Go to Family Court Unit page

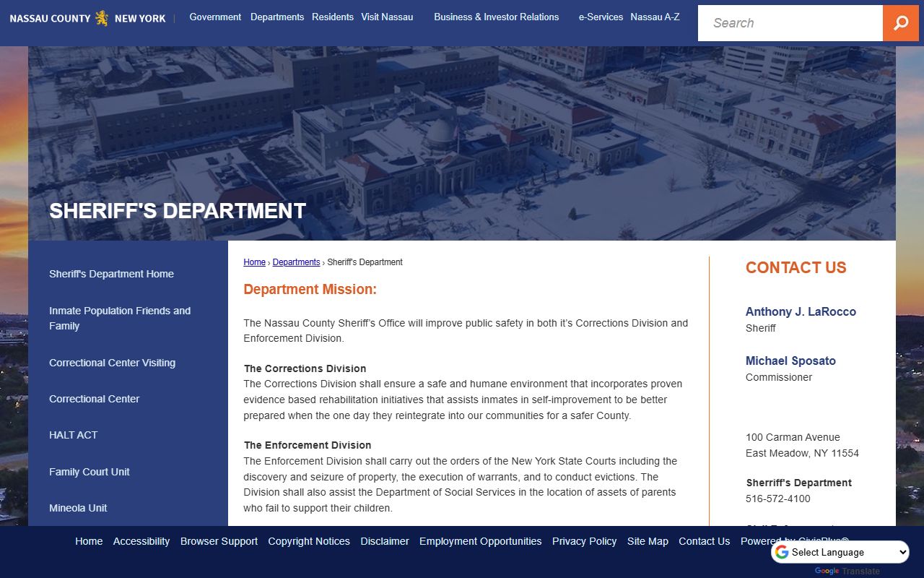pos(90,472)
